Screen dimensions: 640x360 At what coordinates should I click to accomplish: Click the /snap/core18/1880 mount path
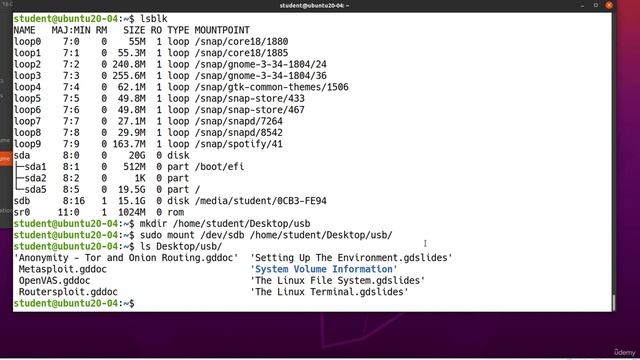pyautogui.click(x=241, y=42)
